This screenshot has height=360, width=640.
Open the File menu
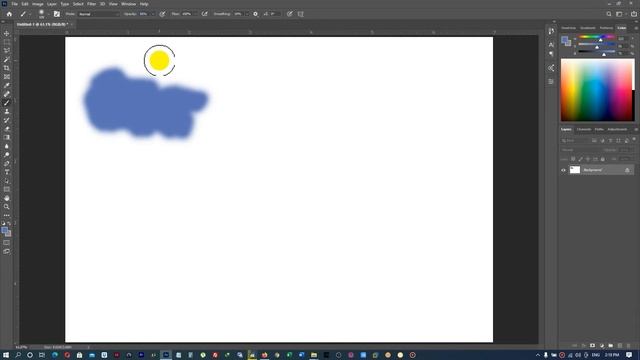pyautogui.click(x=14, y=4)
